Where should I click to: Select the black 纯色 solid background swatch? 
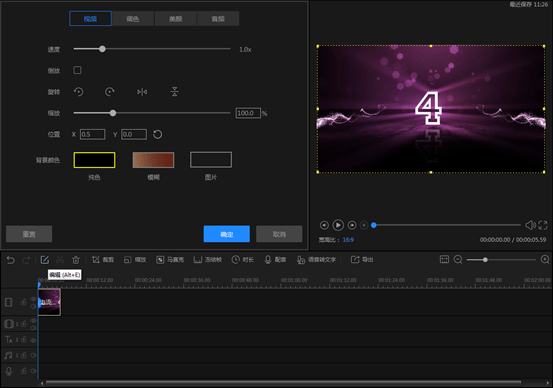(x=94, y=160)
